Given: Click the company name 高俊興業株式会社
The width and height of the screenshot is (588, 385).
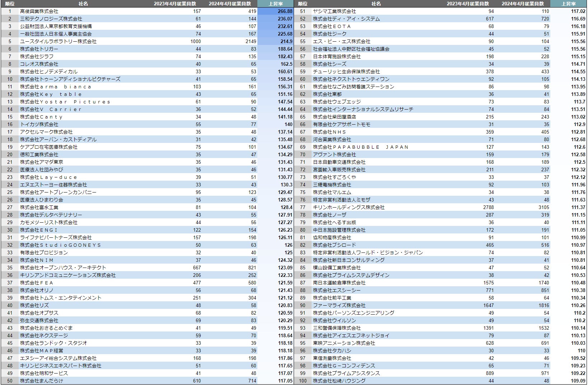Looking at the screenshot, I should (x=39, y=11).
